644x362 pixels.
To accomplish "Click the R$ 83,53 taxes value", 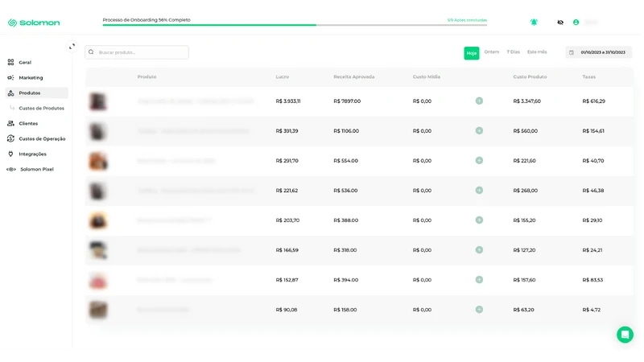I will pyautogui.click(x=592, y=280).
